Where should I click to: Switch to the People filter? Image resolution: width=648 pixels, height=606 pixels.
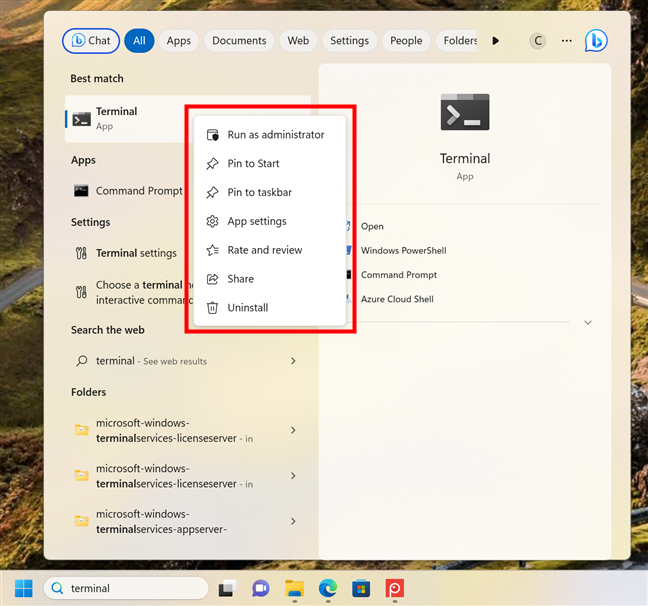click(x=406, y=41)
